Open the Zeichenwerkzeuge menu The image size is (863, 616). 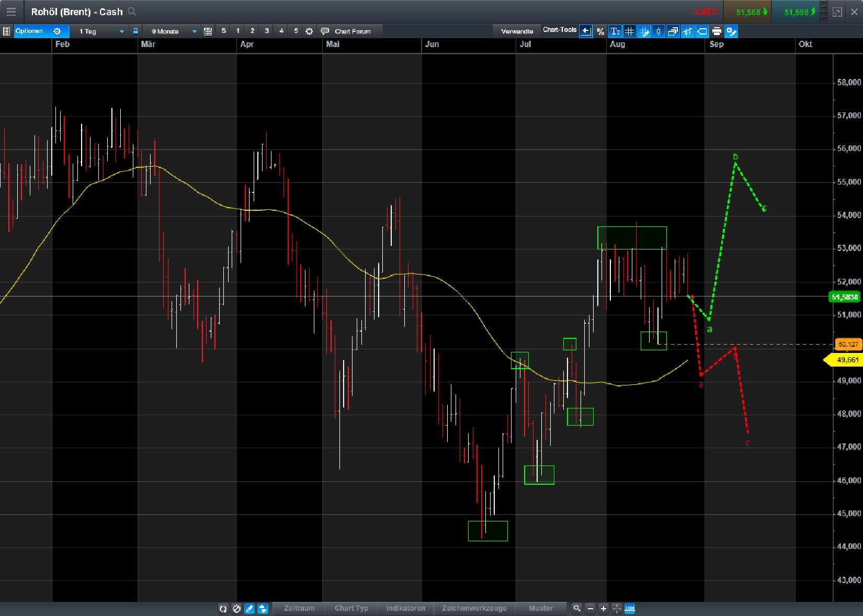(x=474, y=608)
